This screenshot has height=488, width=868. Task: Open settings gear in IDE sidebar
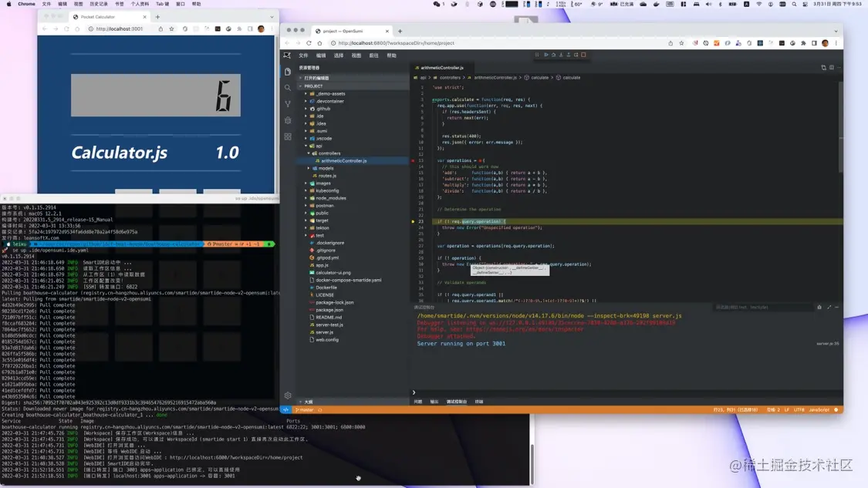pyautogui.click(x=288, y=395)
